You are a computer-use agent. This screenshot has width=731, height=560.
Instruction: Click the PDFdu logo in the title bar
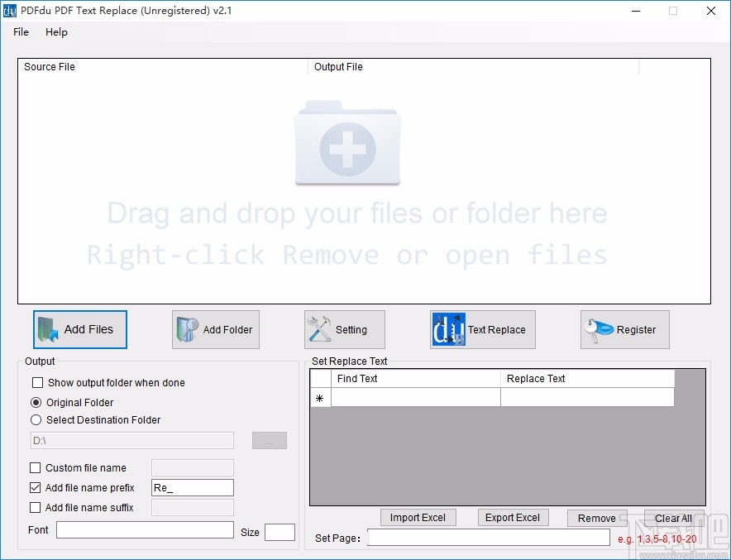9,11
